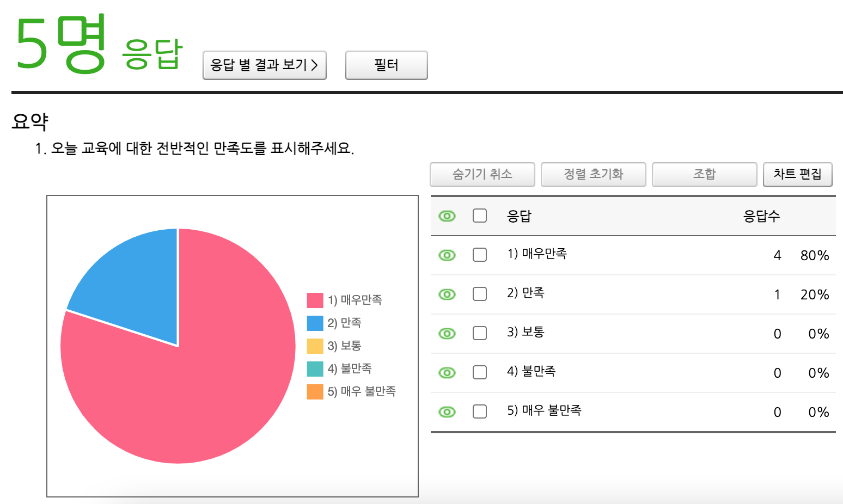Screen dimensions: 843x504
Task: Open 응답 별 결과 보기 button
Action: click(x=264, y=65)
